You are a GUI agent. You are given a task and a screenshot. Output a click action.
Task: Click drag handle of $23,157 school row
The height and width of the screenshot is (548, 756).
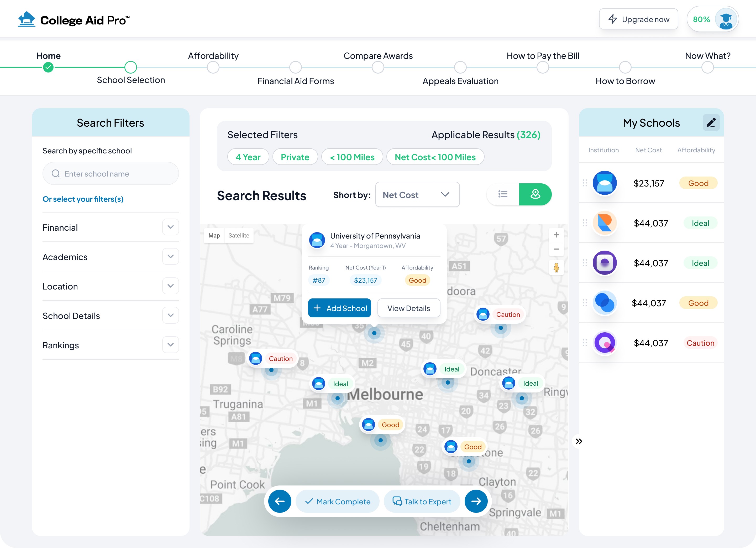pos(585,183)
